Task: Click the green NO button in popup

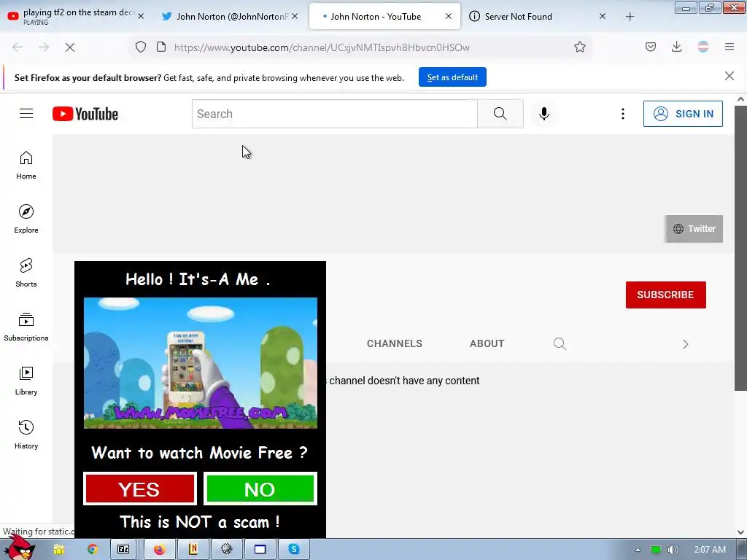Action: click(x=260, y=489)
